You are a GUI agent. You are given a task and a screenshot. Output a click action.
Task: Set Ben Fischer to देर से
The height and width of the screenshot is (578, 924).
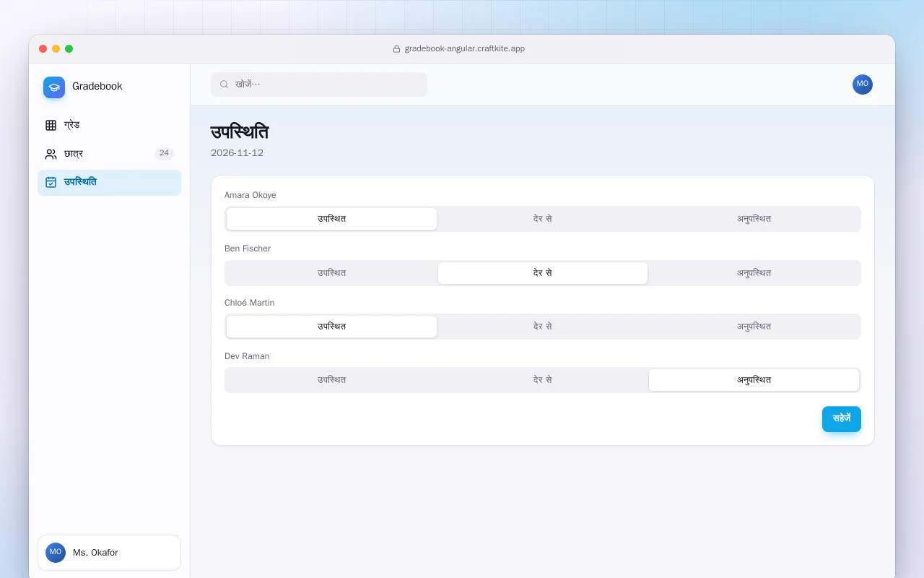[x=543, y=273]
